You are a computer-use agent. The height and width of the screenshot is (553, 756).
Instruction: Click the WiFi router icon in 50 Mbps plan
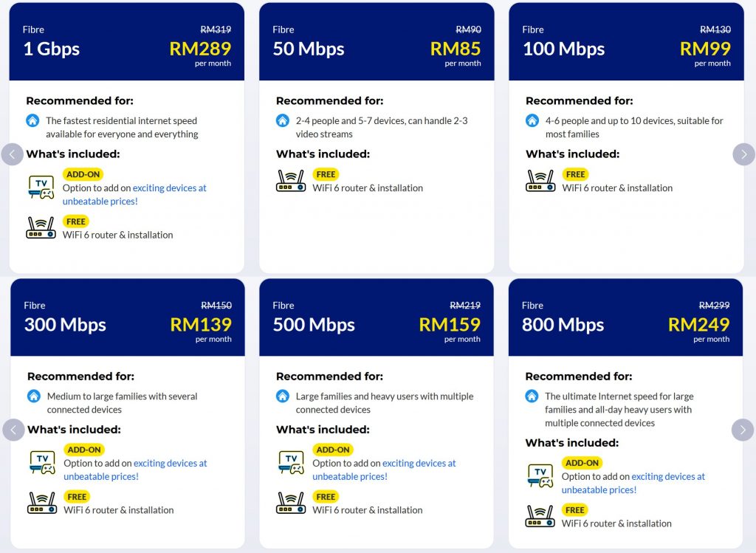[291, 181]
